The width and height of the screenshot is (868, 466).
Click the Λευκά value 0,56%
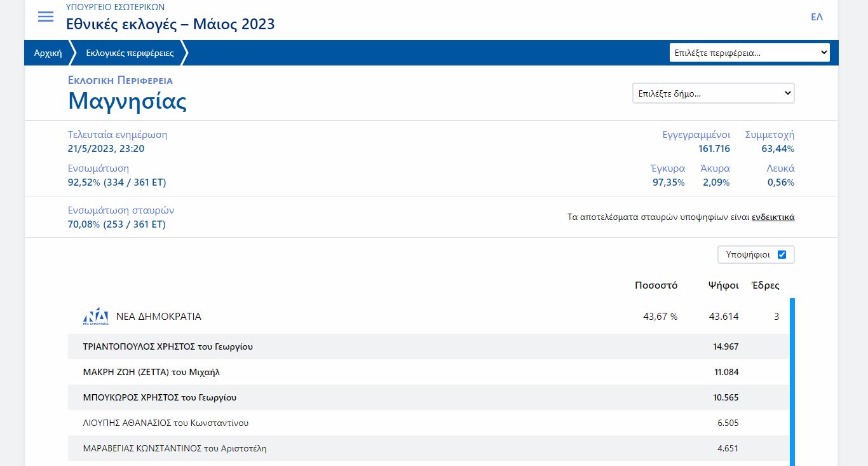pyautogui.click(x=781, y=182)
